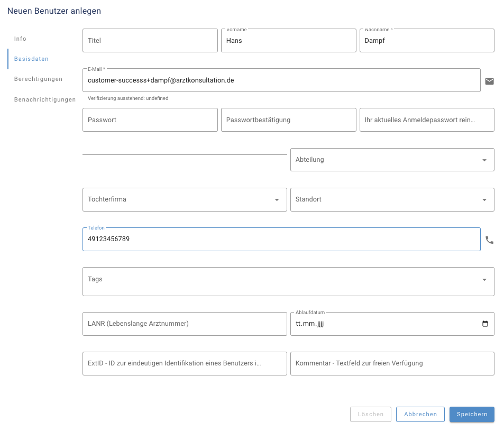Open the calendar picker in Ablaufdatum
This screenshot has height=431, width=504.
tap(485, 324)
